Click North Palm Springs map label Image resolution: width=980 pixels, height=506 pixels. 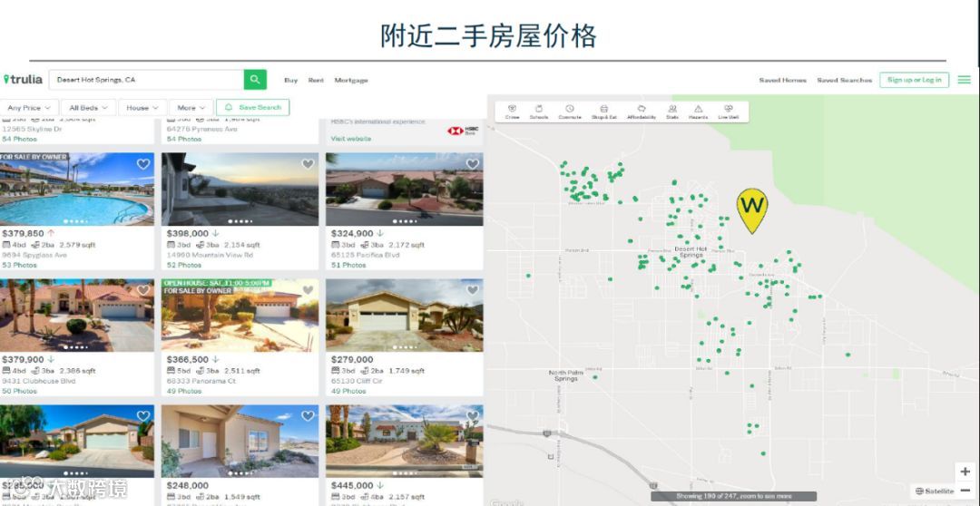pos(566,375)
